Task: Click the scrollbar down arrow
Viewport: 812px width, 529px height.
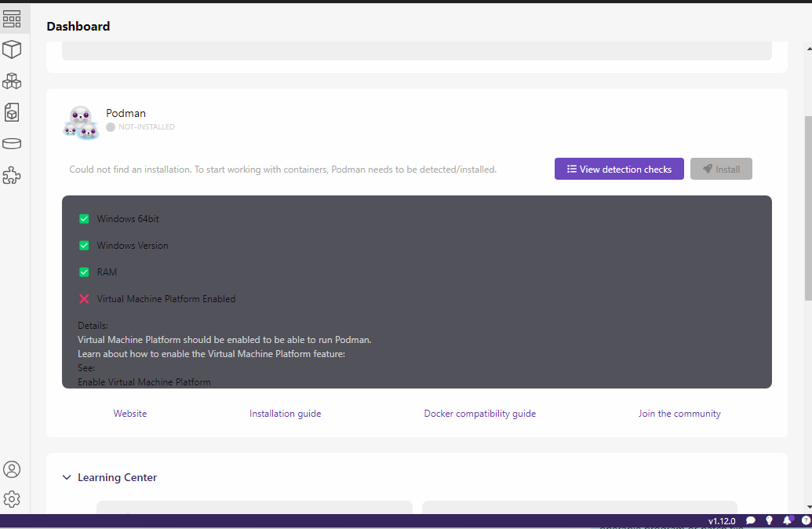Action: tap(809, 507)
